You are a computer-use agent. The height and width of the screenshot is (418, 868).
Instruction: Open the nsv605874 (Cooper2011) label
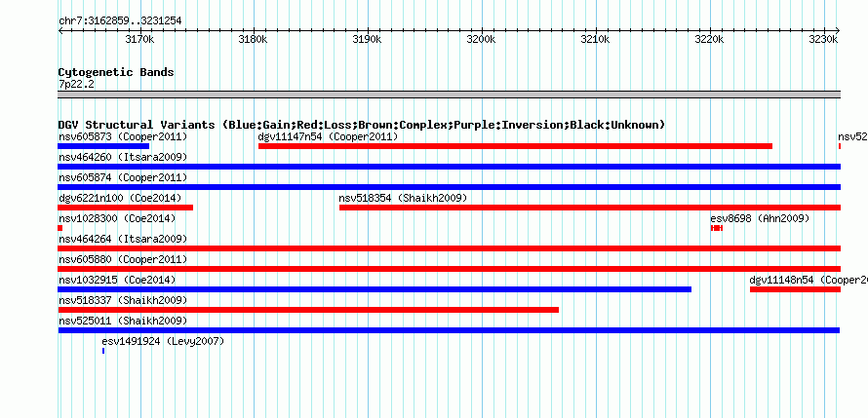click(123, 177)
